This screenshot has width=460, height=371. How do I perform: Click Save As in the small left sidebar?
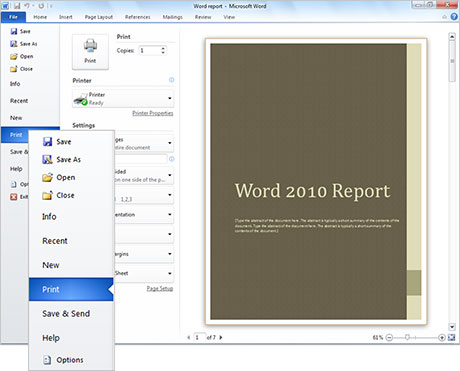(24, 44)
